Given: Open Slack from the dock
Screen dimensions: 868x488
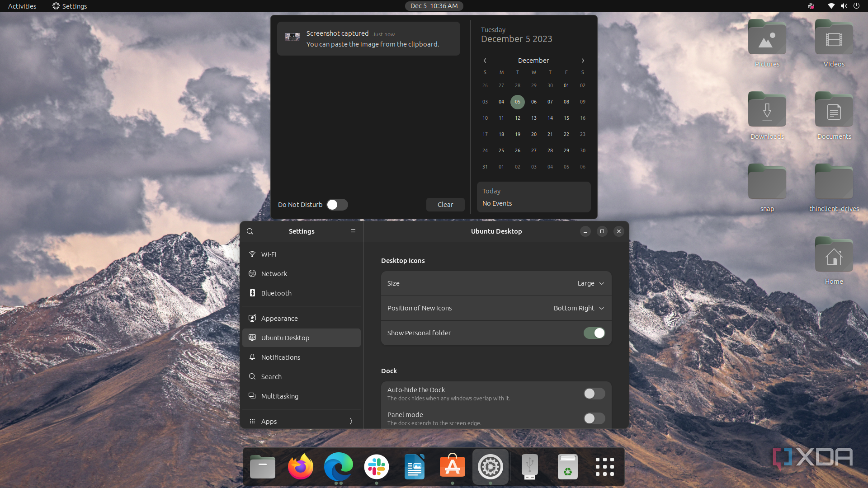Looking at the screenshot, I should 377,467.
